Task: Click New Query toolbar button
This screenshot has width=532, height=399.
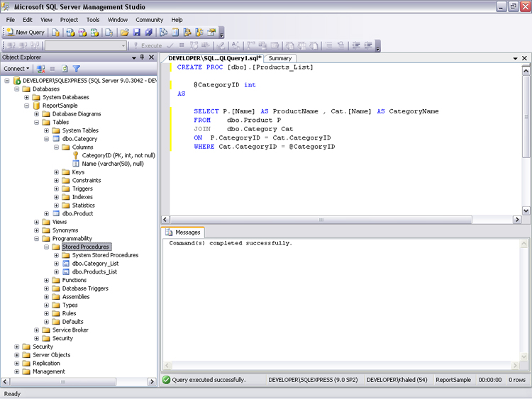Action: (26, 32)
